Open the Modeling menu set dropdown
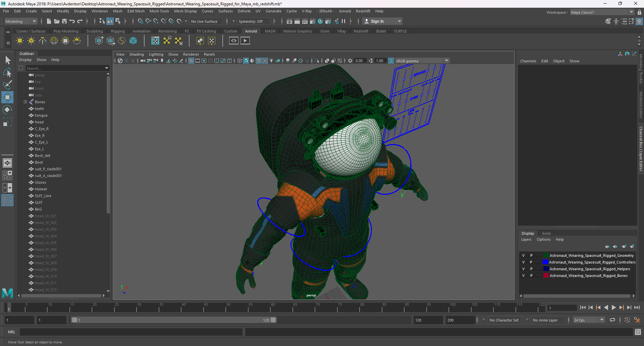This screenshot has height=346, width=644. [x=21, y=21]
